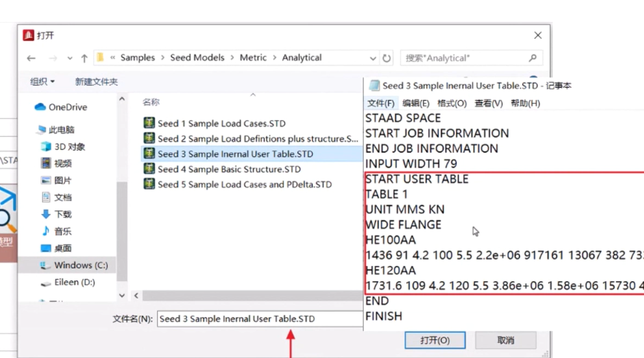Click the FINISH line in Notepad
The width and height of the screenshot is (644, 358).
tap(384, 316)
